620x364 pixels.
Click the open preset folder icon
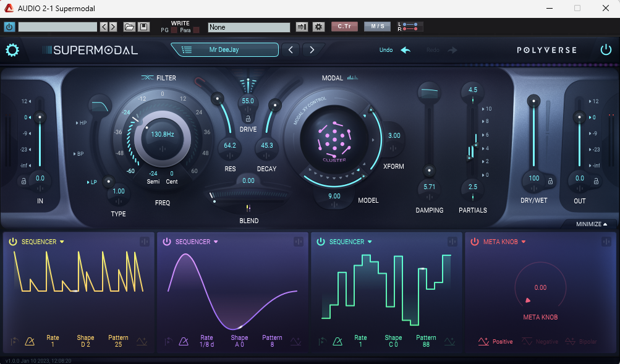[129, 27]
